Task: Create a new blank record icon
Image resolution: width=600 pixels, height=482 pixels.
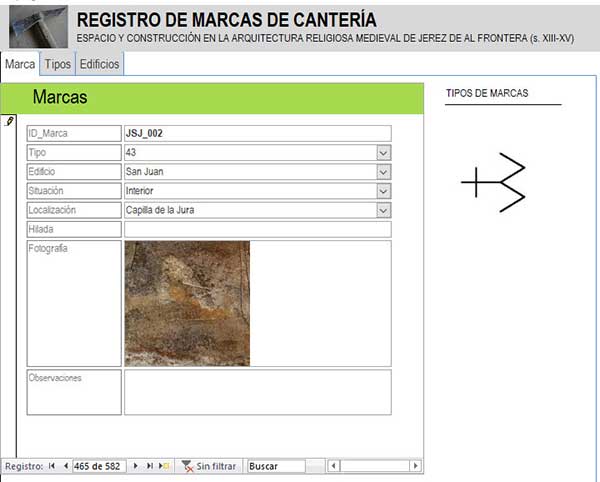Action: 164,466
